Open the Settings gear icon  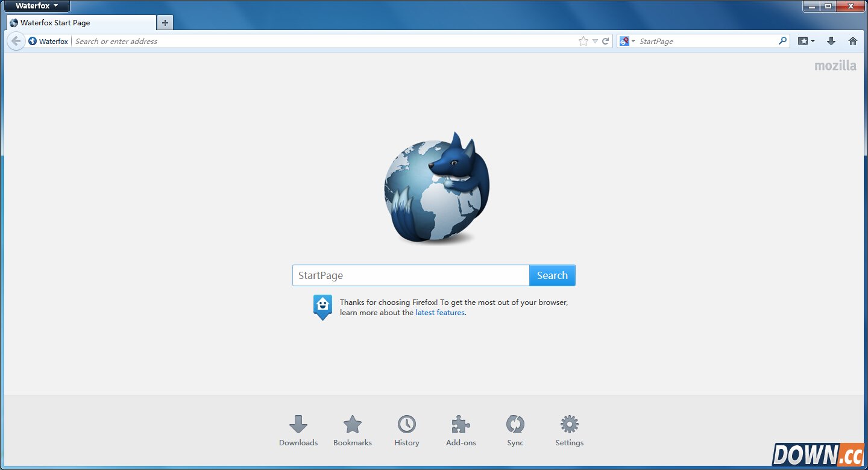click(x=570, y=425)
